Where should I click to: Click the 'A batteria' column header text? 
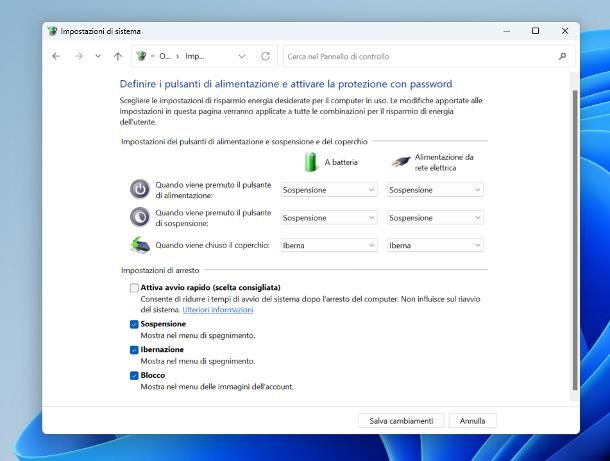point(341,162)
